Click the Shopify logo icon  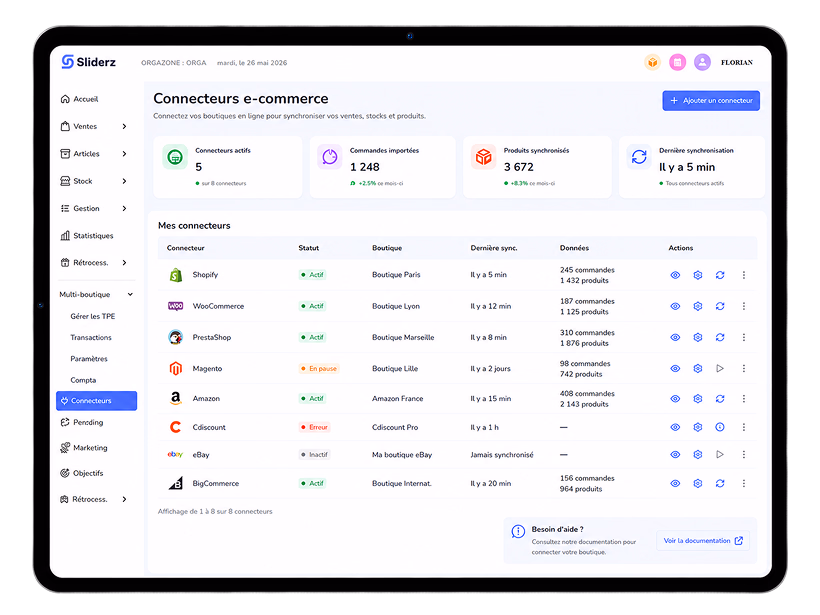point(176,275)
